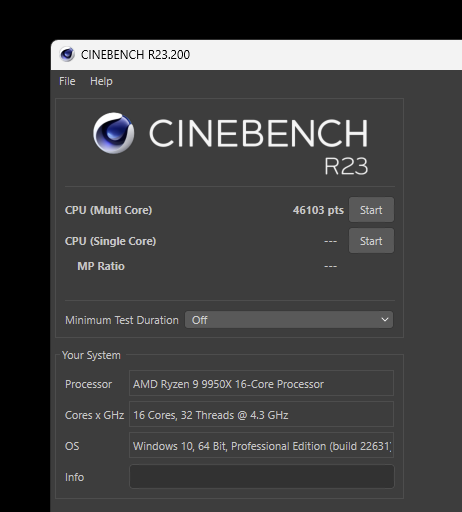
Task: Click the Cinebench sphere logo
Action: pos(114,133)
